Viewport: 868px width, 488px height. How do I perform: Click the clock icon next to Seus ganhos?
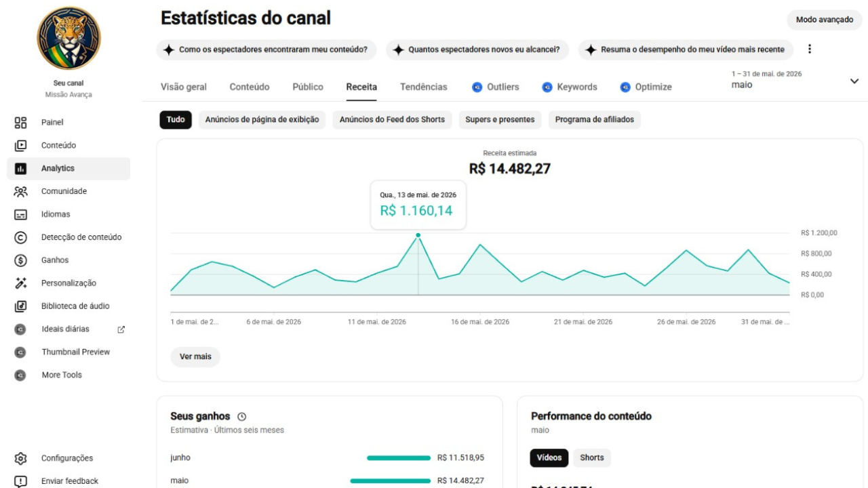[x=241, y=417]
